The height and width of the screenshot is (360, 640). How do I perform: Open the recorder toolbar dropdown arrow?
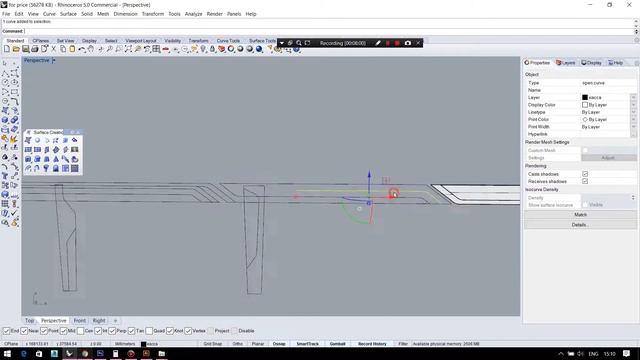coord(282,43)
